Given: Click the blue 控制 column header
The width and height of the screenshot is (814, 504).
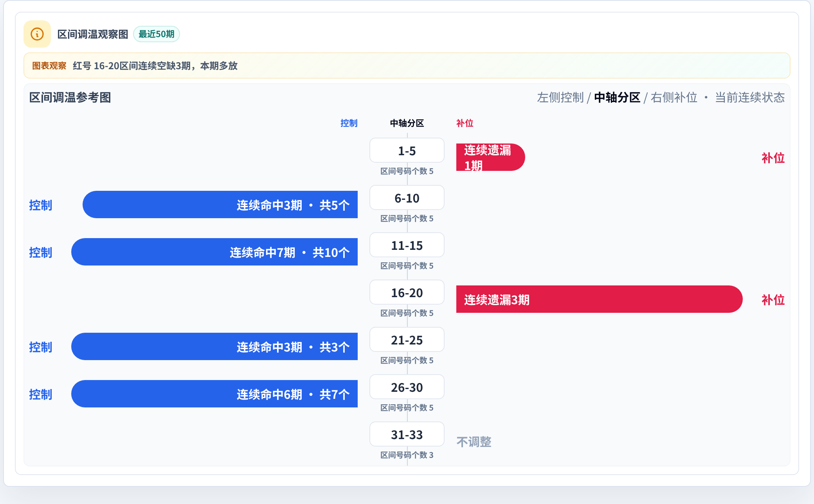Looking at the screenshot, I should tap(349, 123).
